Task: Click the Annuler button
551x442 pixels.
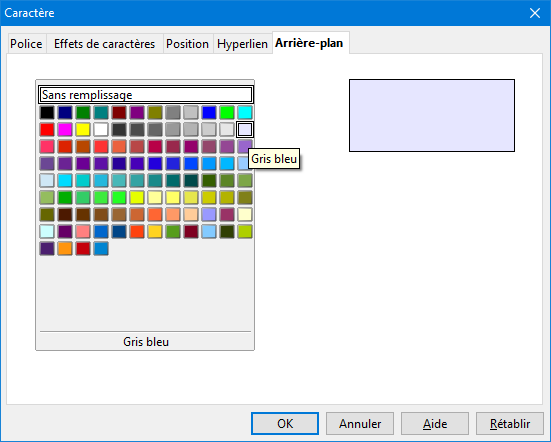Action: pos(360,423)
